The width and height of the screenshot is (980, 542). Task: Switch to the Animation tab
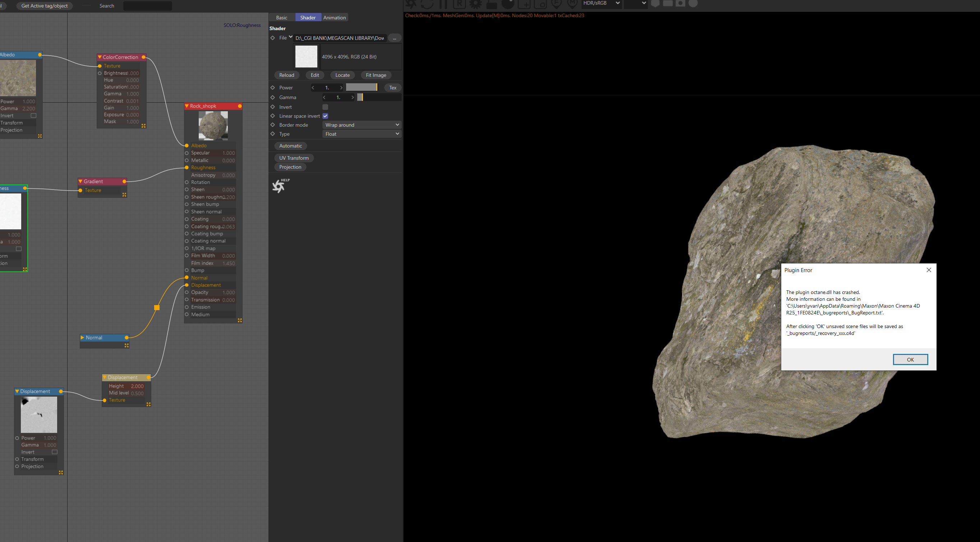click(335, 18)
